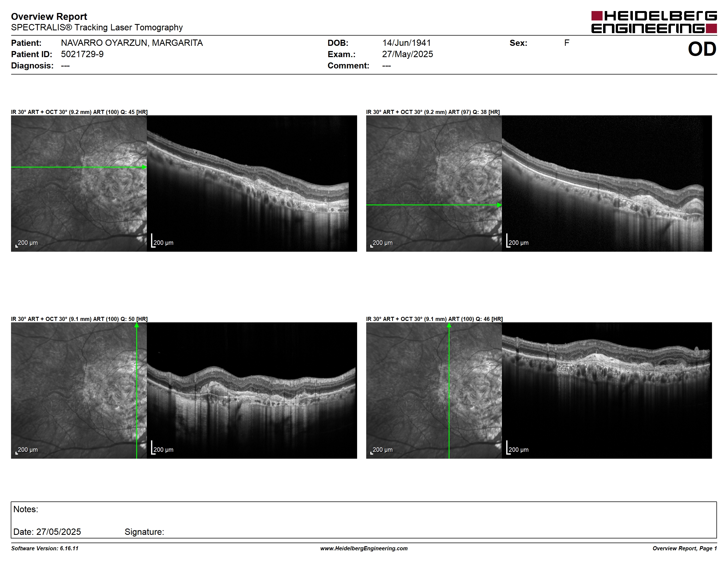
Task: Open the bottom-left OCT B-scan image
Action: coord(252,390)
